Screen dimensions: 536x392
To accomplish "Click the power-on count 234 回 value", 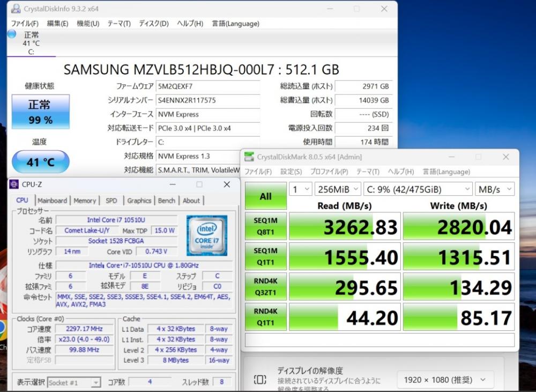I will [363, 128].
